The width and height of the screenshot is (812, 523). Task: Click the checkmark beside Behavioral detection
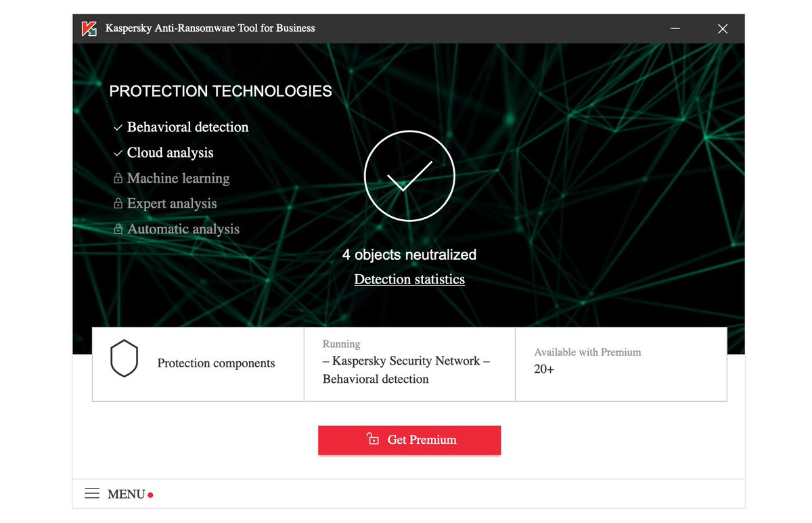pos(118,127)
